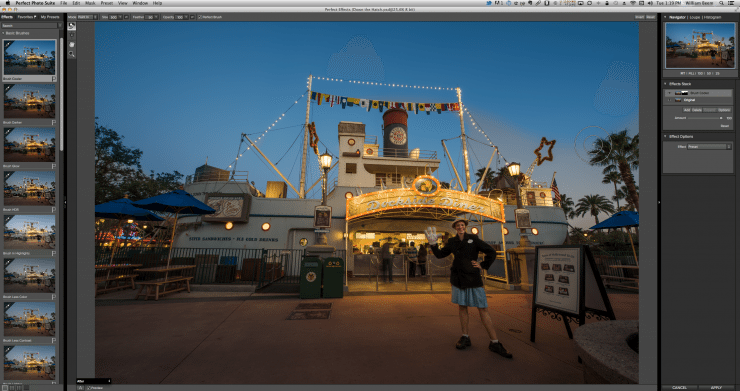Click pressure toggle icon next to Size
The height and width of the screenshot is (391, 740).
126,17
